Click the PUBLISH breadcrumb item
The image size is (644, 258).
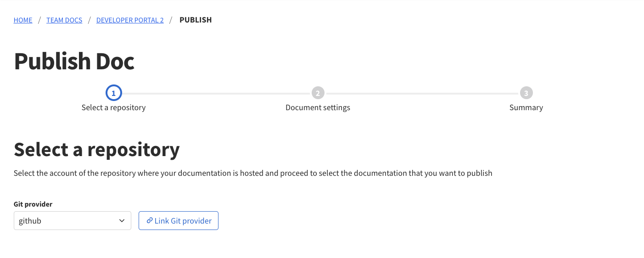(x=196, y=20)
